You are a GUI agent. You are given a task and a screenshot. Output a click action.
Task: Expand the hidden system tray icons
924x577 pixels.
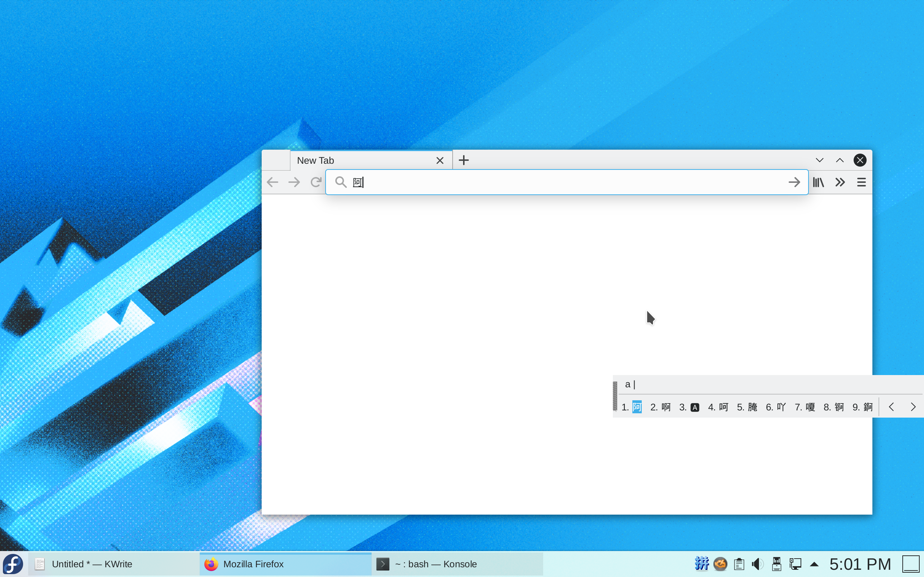(814, 564)
